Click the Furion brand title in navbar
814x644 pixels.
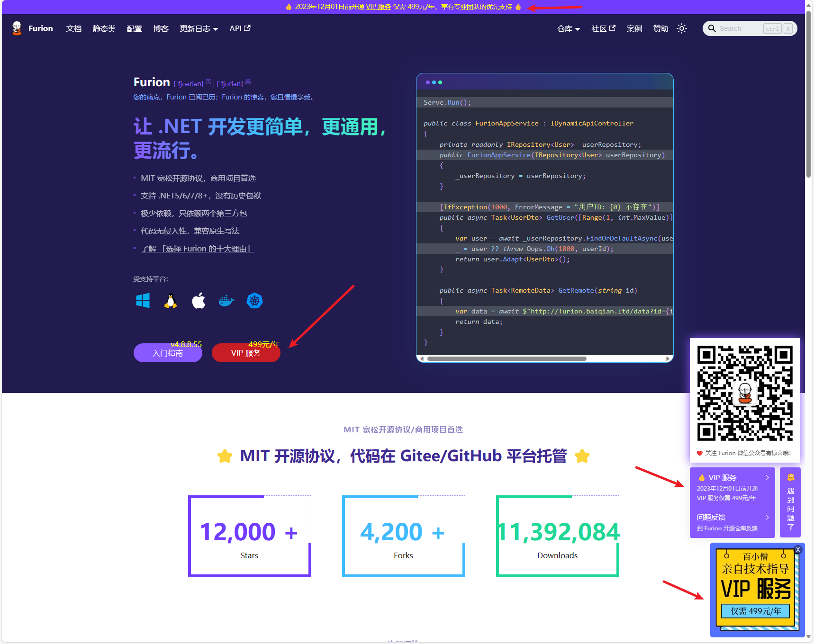click(41, 28)
